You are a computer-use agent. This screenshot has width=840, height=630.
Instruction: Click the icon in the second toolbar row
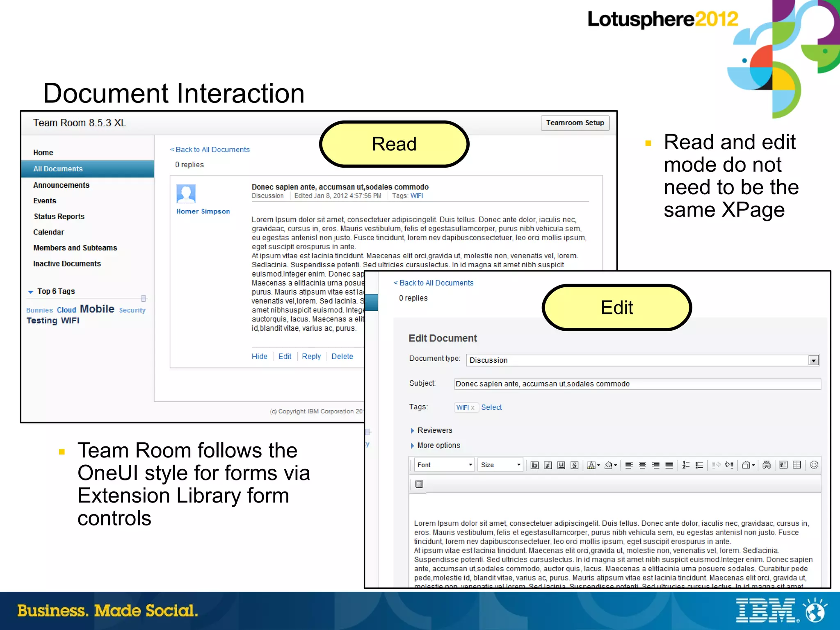point(419,484)
